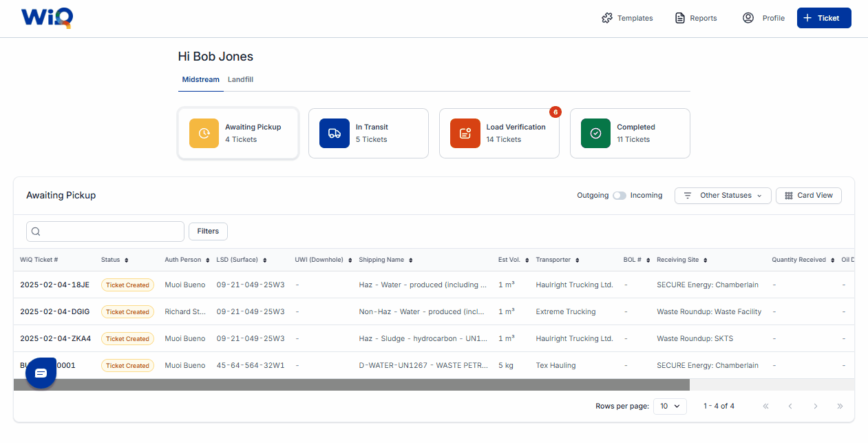Open ticket 2025-02-04-DGIG
868x443 pixels.
(x=54, y=311)
